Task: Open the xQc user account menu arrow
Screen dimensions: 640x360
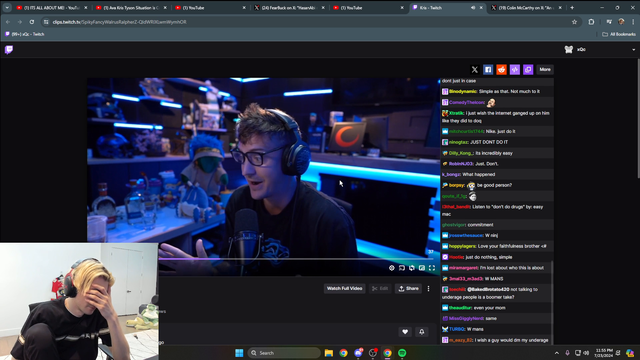Action: pos(633,50)
